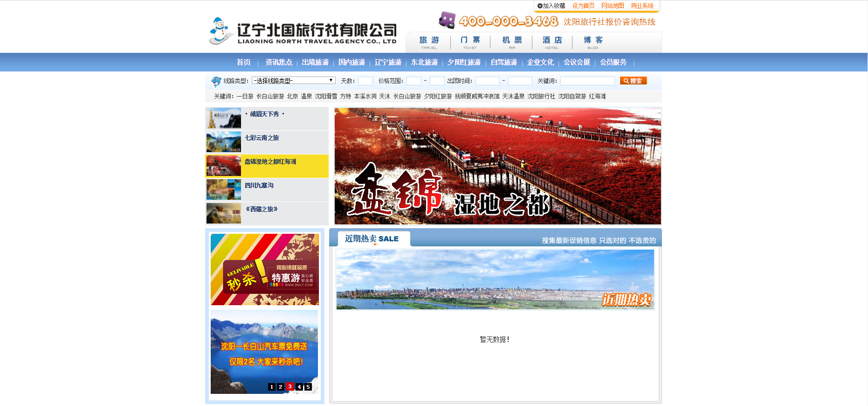Click the orange search button
The height and width of the screenshot is (406, 868).
pos(633,81)
